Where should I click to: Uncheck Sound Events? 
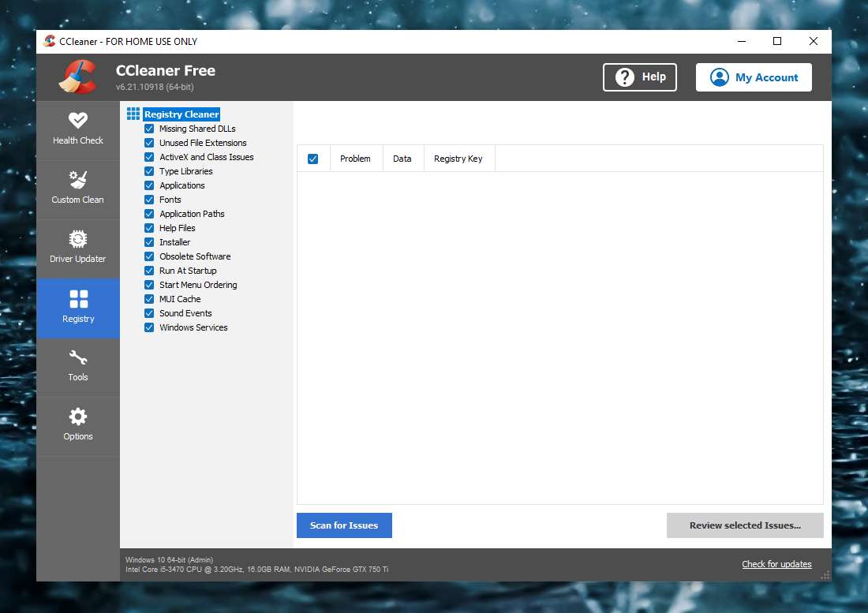(149, 313)
